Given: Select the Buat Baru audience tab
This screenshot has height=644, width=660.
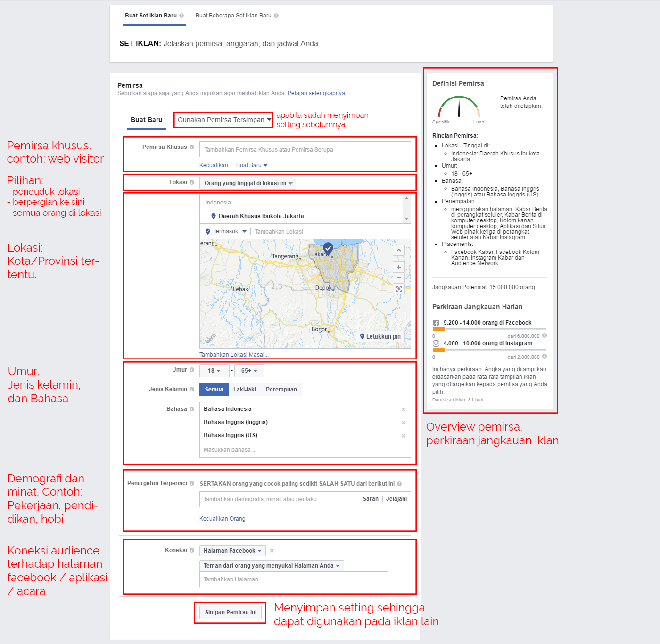Looking at the screenshot, I should [x=146, y=120].
